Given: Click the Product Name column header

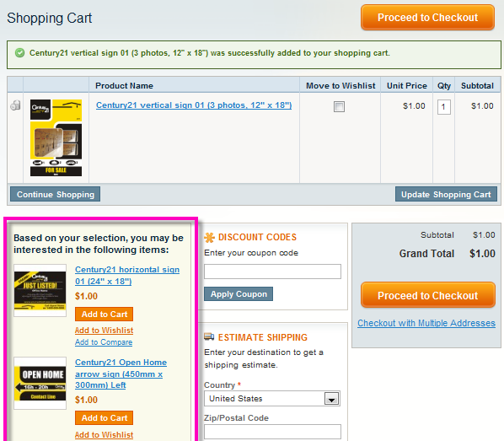Looking at the screenshot, I should 124,85.
